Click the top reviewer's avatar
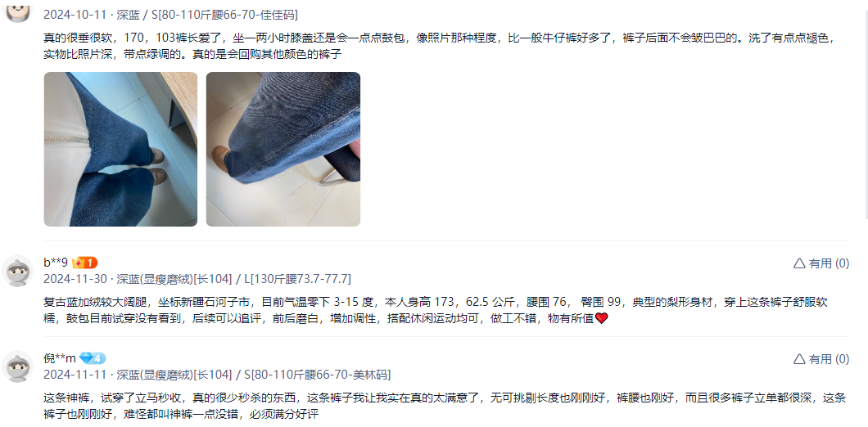Image resolution: width=868 pixels, height=427 pixels. (x=18, y=11)
